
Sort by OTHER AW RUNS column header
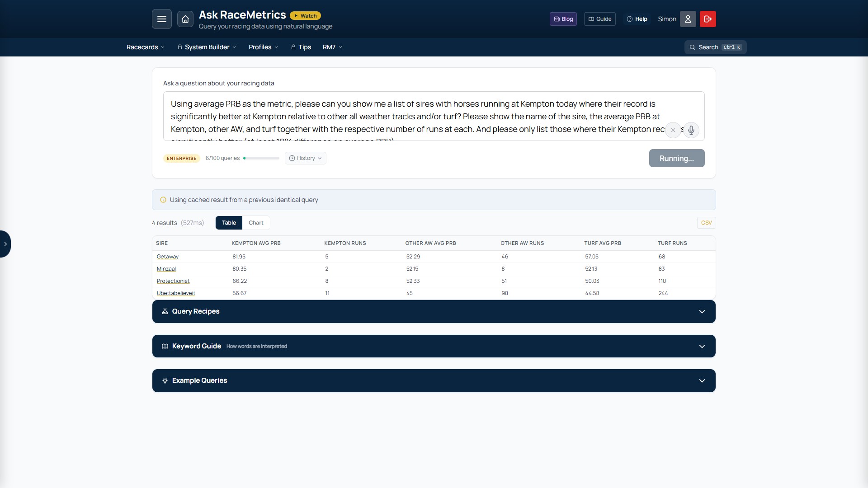(x=523, y=243)
